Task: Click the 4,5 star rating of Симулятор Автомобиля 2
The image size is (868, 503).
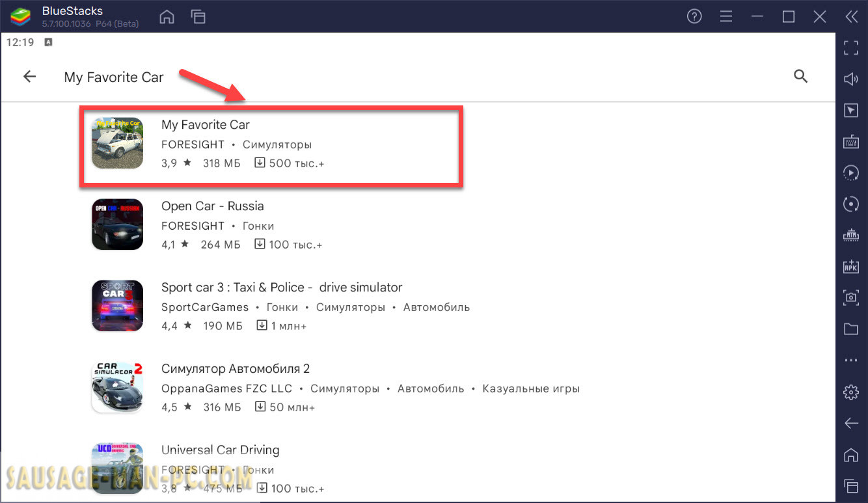Action: pos(177,407)
